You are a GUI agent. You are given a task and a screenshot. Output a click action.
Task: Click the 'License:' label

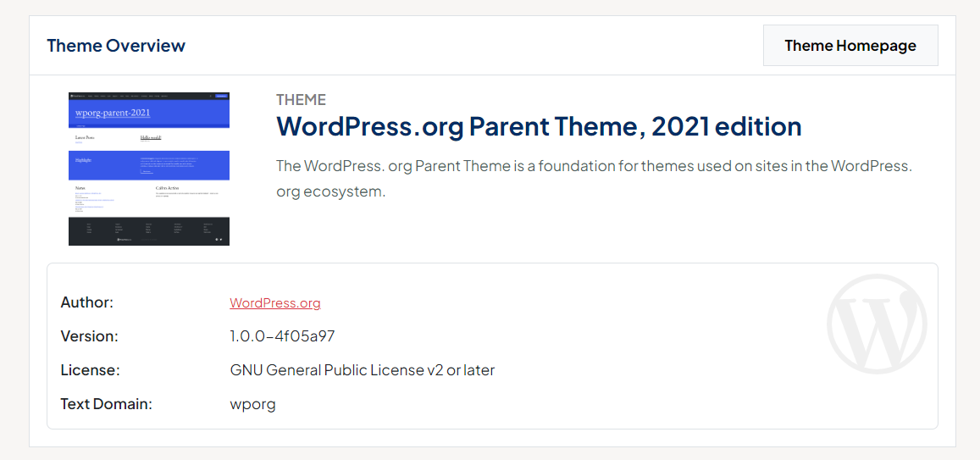click(90, 370)
